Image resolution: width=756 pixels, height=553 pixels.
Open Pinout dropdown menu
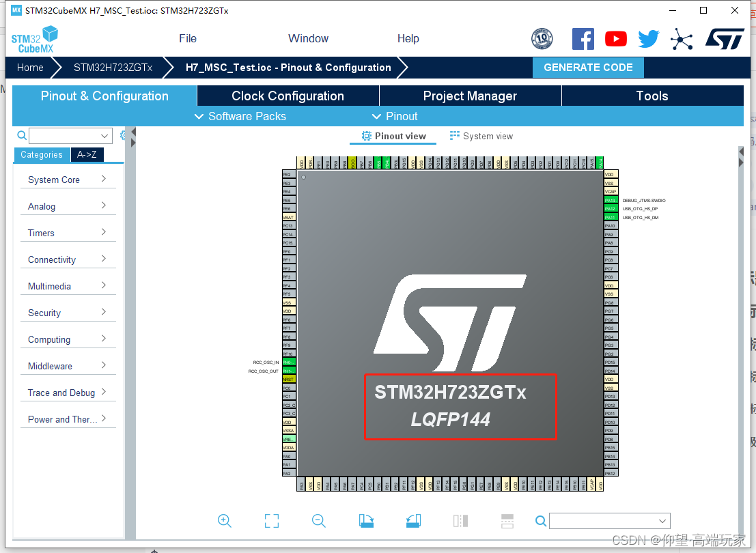[395, 116]
